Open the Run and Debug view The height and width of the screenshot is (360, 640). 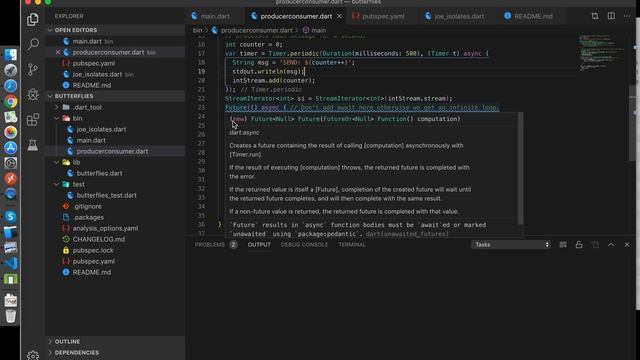point(33,95)
